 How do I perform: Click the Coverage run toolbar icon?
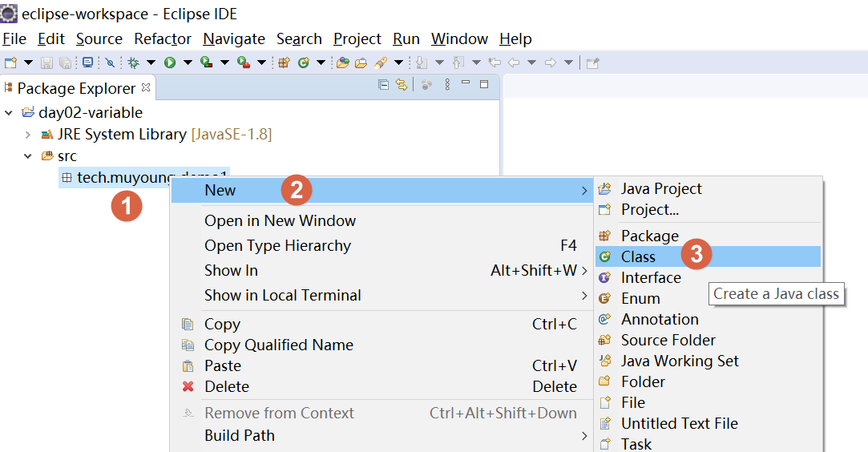pos(207,63)
